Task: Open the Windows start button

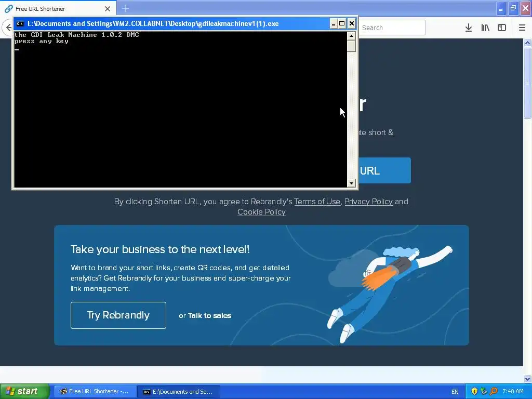Action: click(24, 392)
